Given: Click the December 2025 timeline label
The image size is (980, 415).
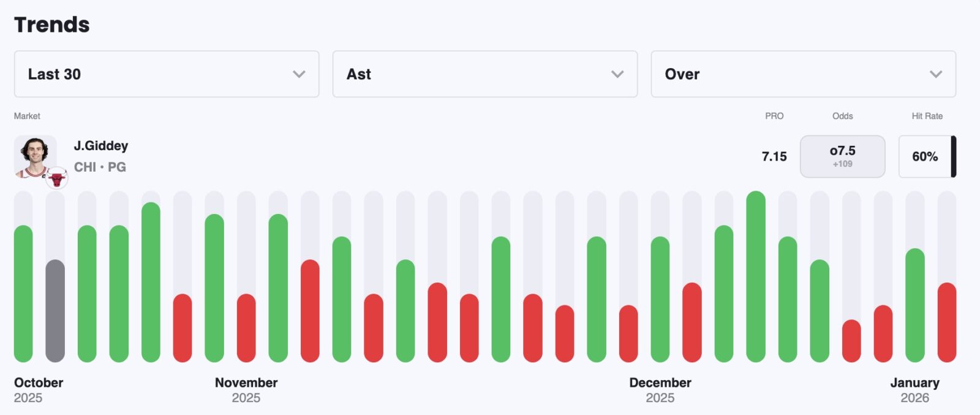Looking at the screenshot, I should tap(660, 390).
